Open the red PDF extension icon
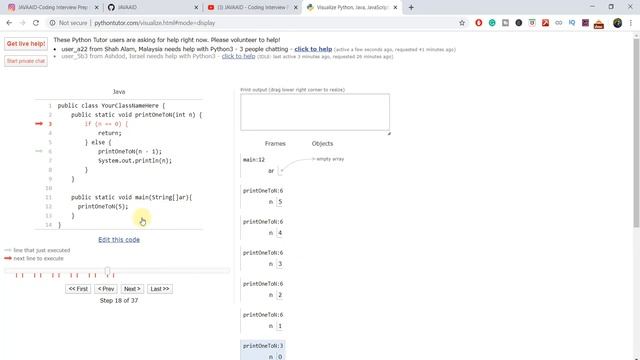Viewport: 640px width, 360px height. pos(545,23)
